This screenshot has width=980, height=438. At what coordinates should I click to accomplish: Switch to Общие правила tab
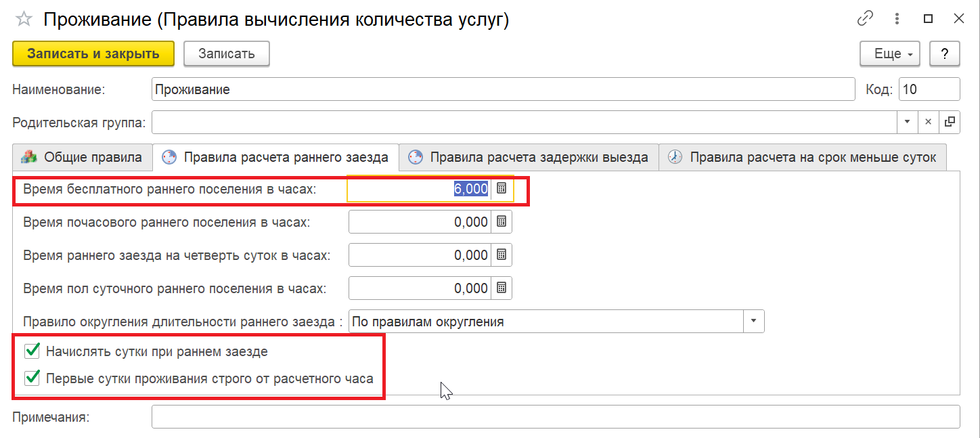82,158
